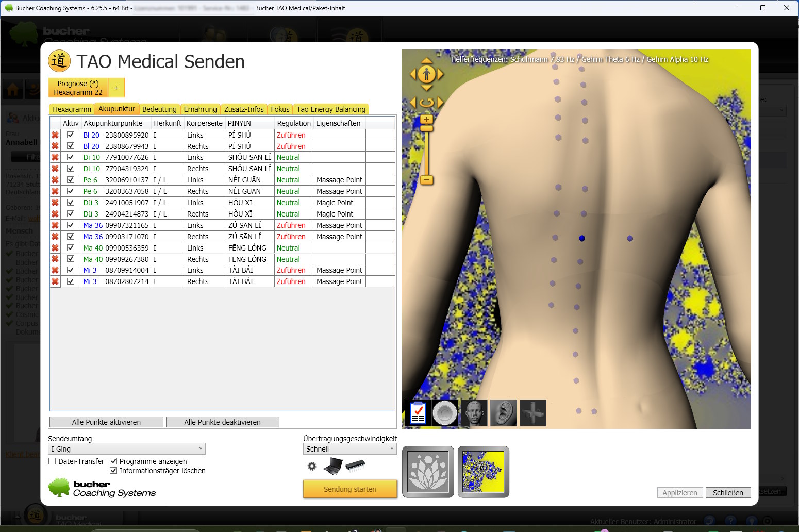Select the microchip transmission device icon

point(355,466)
